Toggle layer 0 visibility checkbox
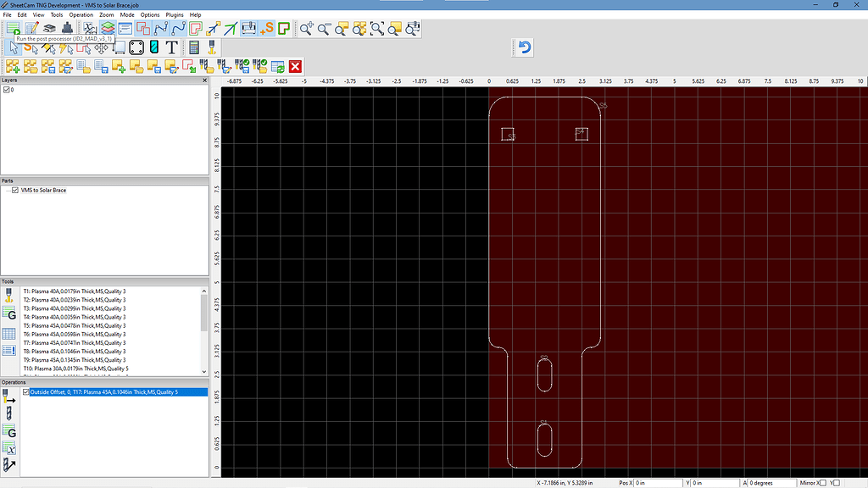 click(7, 90)
